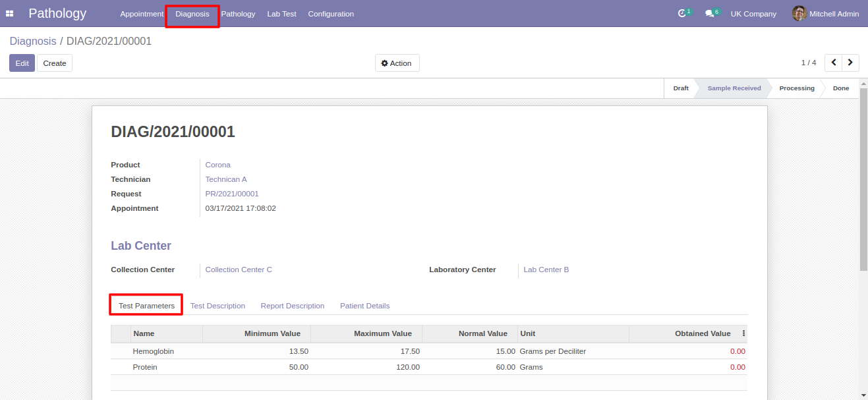Go to previous record arrow
Screen dimensions: 868x400
[x=834, y=63]
